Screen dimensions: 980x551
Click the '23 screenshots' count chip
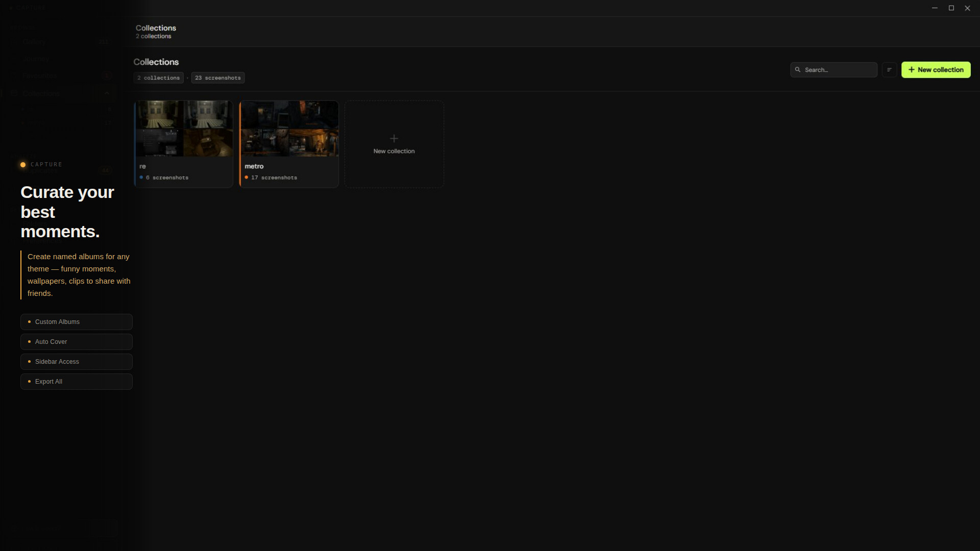tap(218, 78)
